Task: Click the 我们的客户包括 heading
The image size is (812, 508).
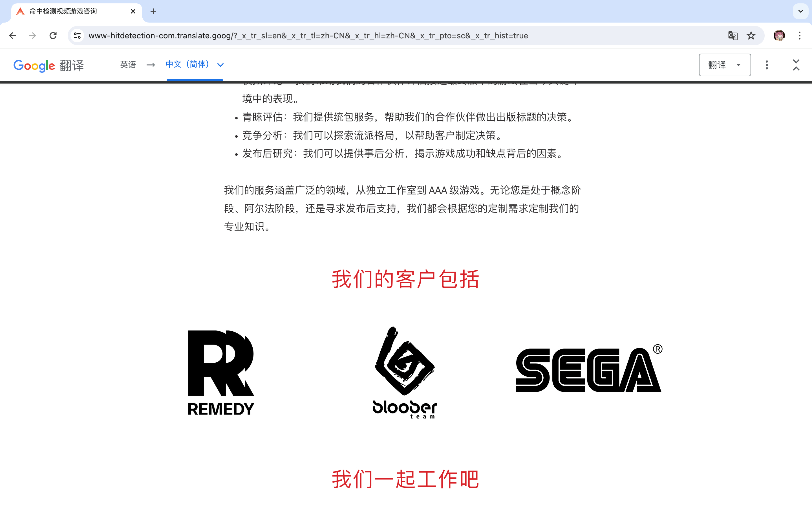Action: click(406, 279)
